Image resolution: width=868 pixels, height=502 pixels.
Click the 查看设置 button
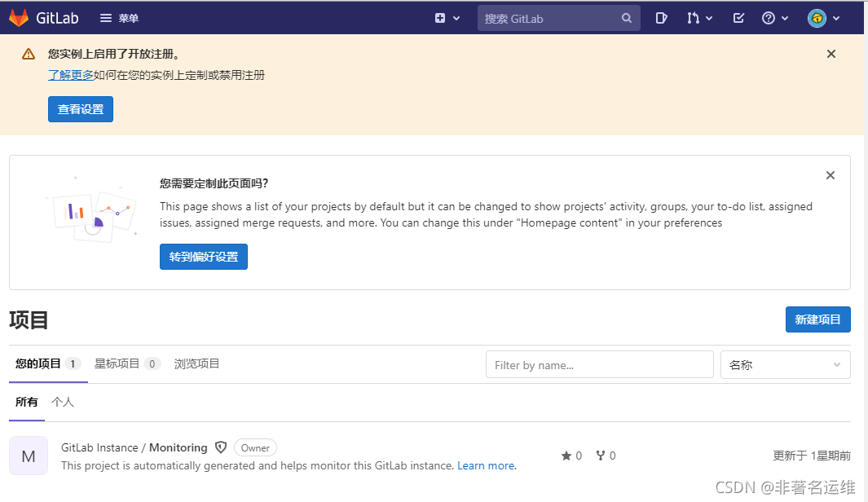81,109
